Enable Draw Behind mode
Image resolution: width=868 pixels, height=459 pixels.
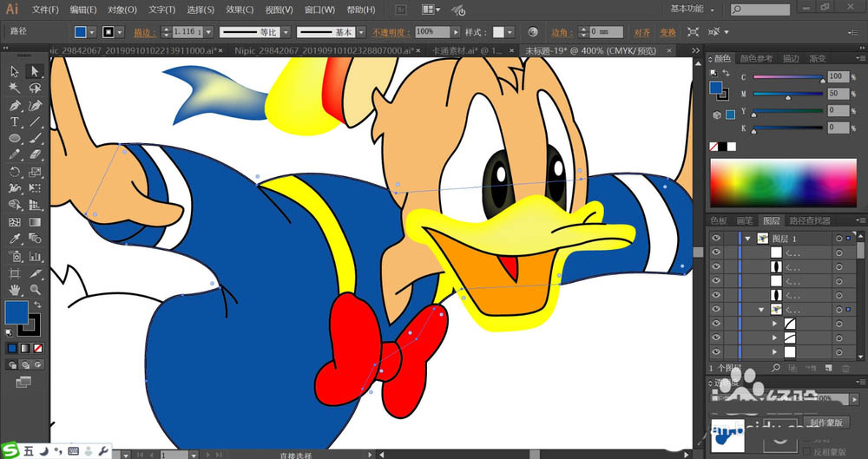(25, 365)
